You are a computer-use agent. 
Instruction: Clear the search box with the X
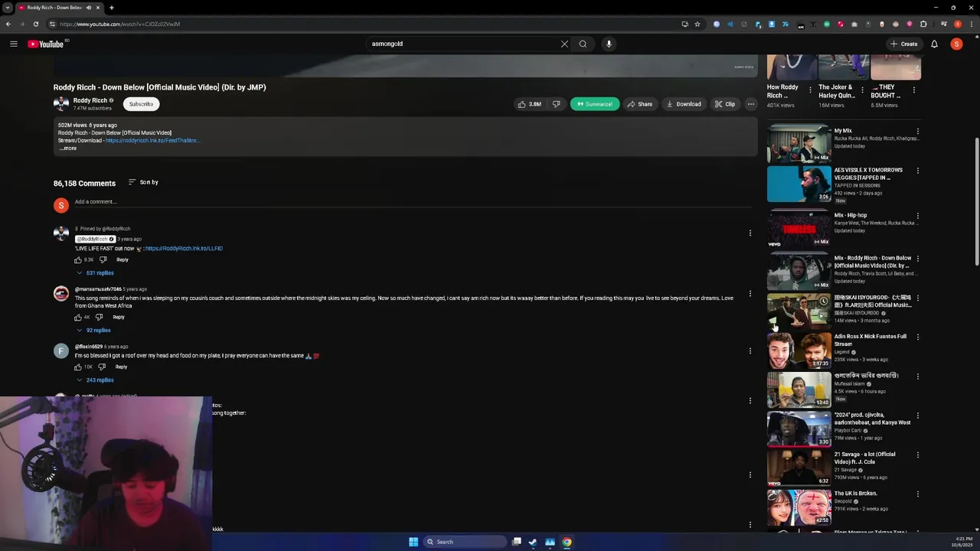tap(564, 44)
